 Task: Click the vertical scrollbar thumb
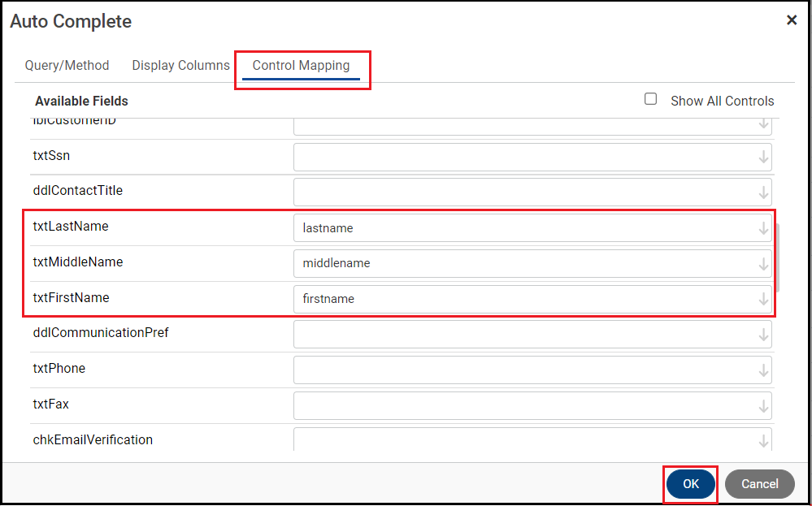[x=777, y=257]
